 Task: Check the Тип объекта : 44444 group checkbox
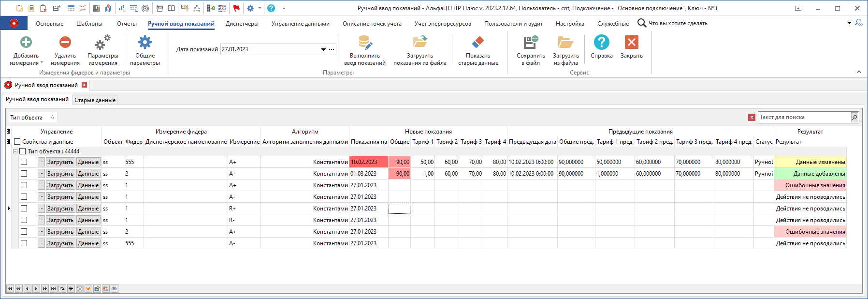(22, 151)
